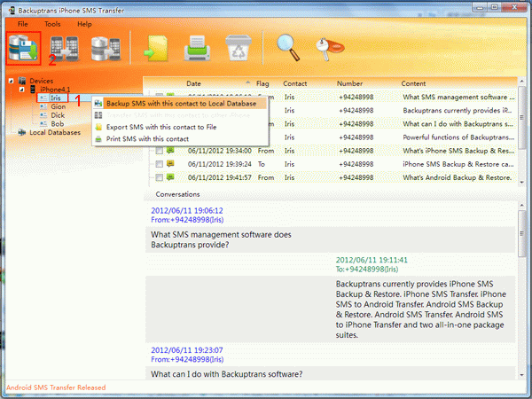Click date cell 06/11/2012 19:39:24
This screenshot has width=532, height=399.
tap(220, 164)
